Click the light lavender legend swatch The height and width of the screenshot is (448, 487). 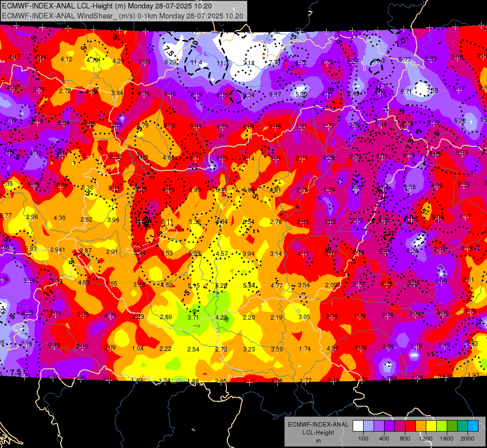click(x=368, y=426)
